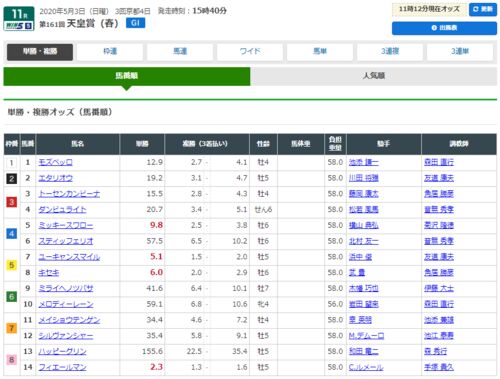Open the 3連単 odds tab

click(460, 52)
